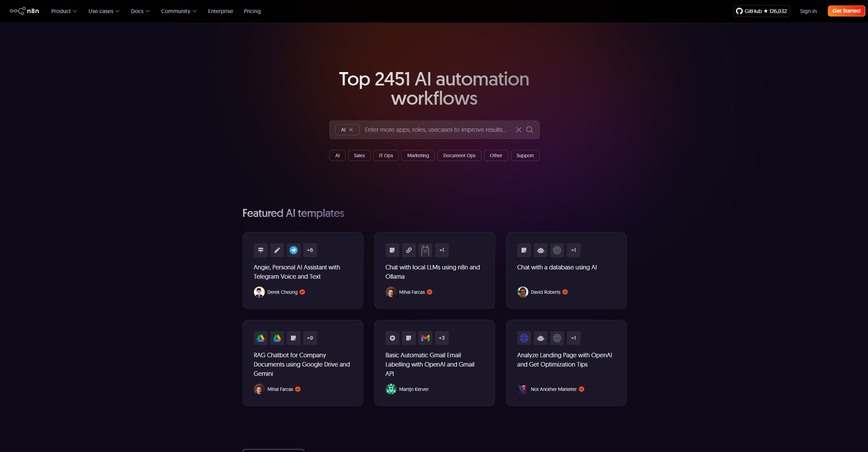Click the pause-circle icon on the Gmail labelling card
868x452 pixels.
pyautogui.click(x=392, y=338)
